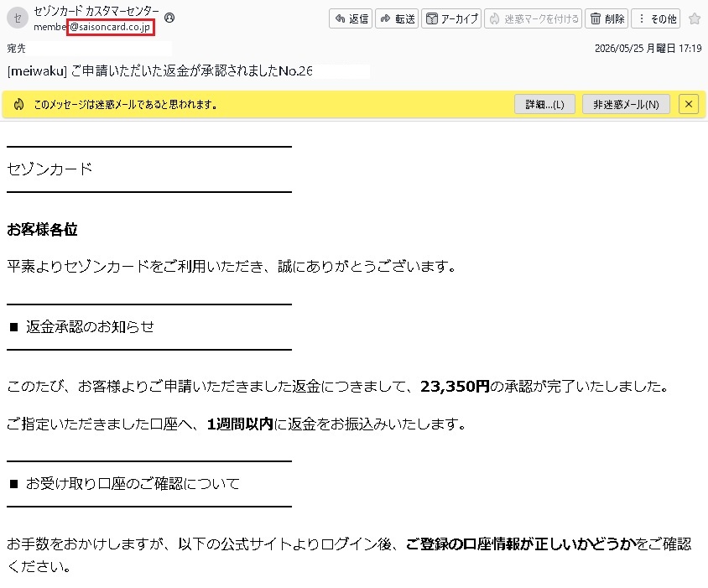Mark as not junk with 非迷惑メール(N)
The height and width of the screenshot is (588, 708).
626,104
